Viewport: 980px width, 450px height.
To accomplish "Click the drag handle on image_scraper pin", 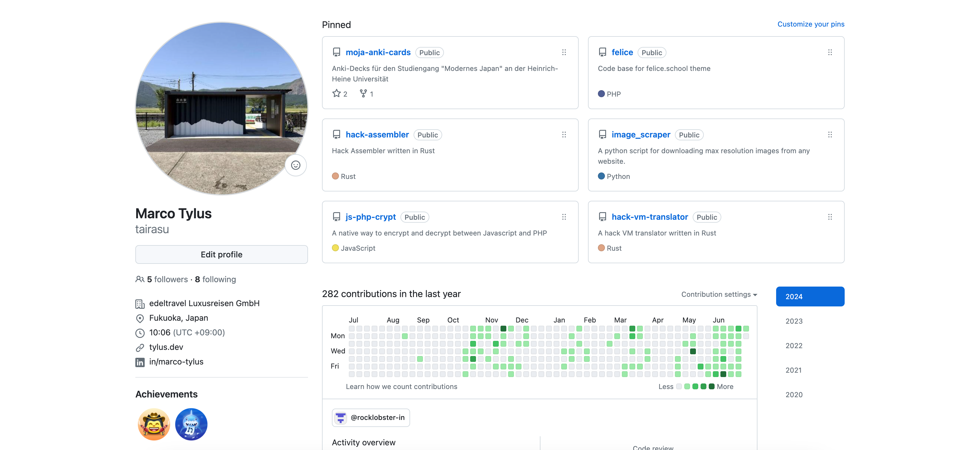I will click(x=830, y=135).
